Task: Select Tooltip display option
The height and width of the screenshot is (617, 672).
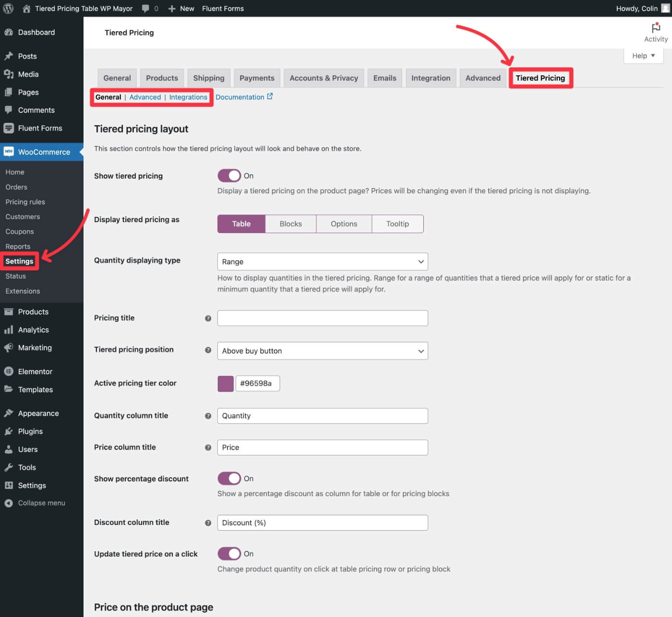Action: pyautogui.click(x=398, y=224)
